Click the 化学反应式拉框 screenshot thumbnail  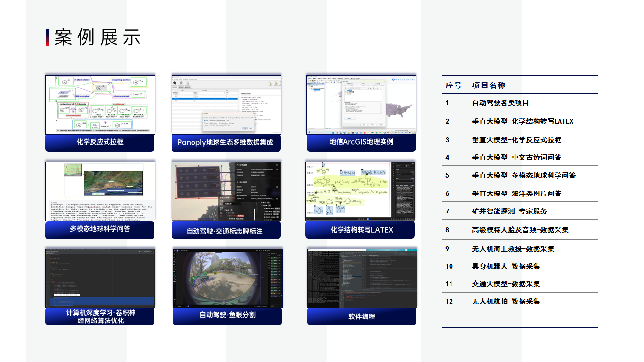pos(100,105)
